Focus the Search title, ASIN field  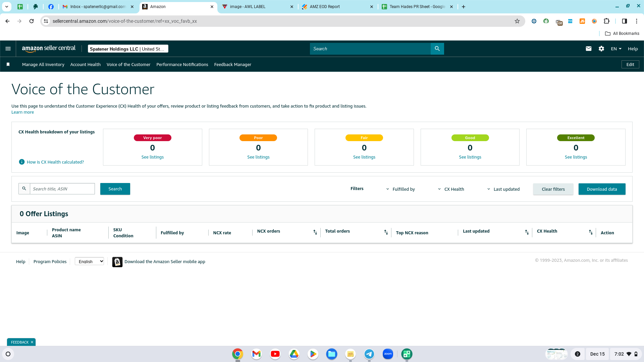click(62, 189)
